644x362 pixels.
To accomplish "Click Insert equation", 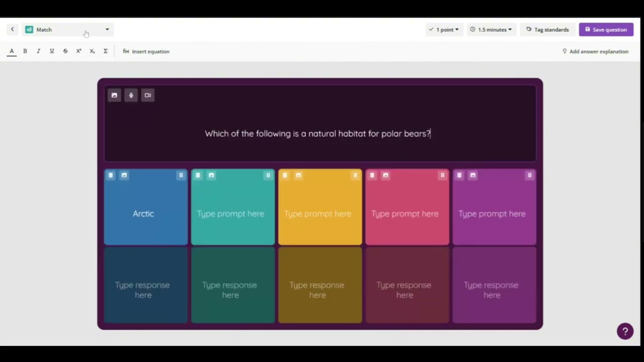I will tap(146, 51).
